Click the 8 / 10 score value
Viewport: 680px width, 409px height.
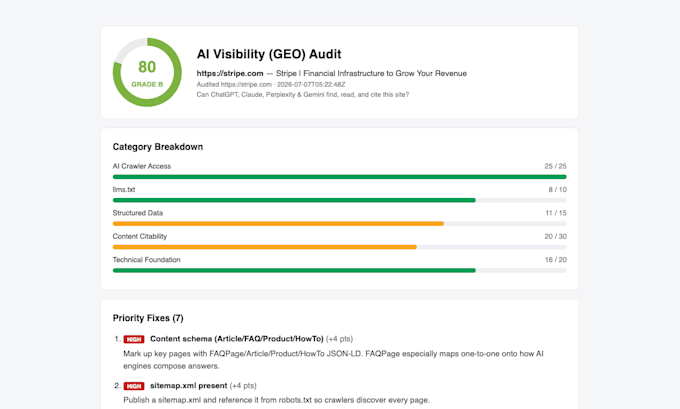(x=557, y=190)
